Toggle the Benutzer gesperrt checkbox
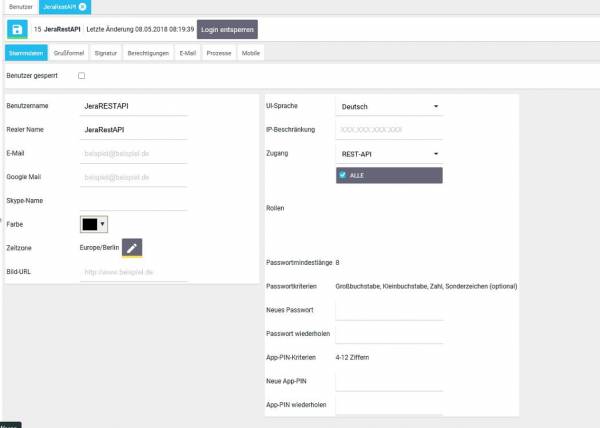Viewport: 600px width, 428px height. 82,76
